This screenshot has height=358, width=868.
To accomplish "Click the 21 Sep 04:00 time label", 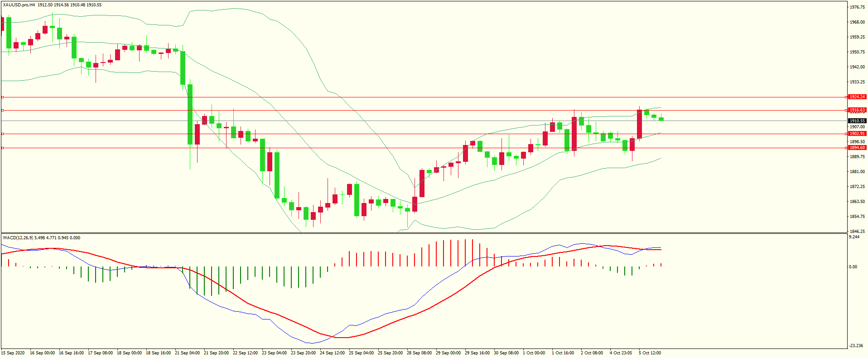I will pos(187,353).
